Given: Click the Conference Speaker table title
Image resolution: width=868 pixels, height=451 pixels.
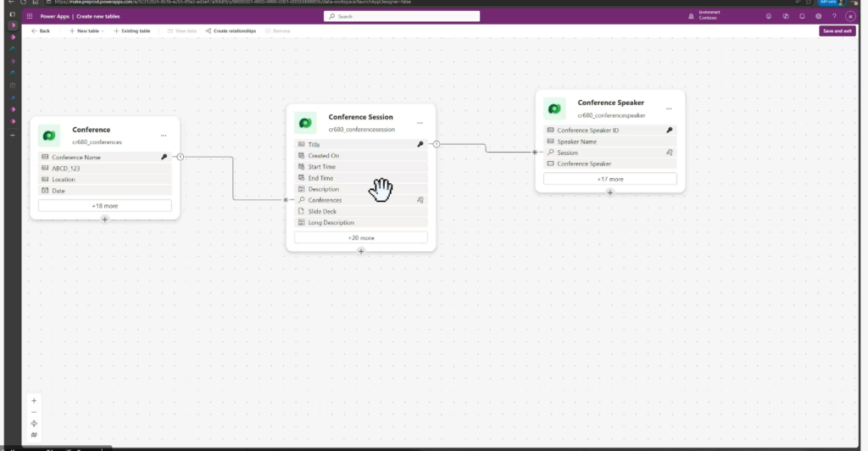Looking at the screenshot, I should pyautogui.click(x=610, y=103).
